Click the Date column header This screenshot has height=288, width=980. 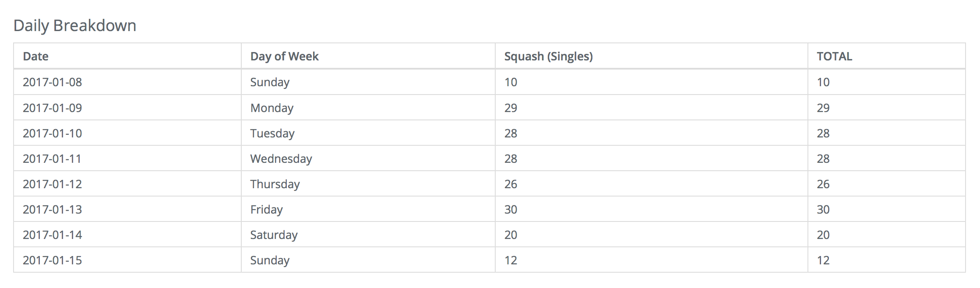coord(127,56)
